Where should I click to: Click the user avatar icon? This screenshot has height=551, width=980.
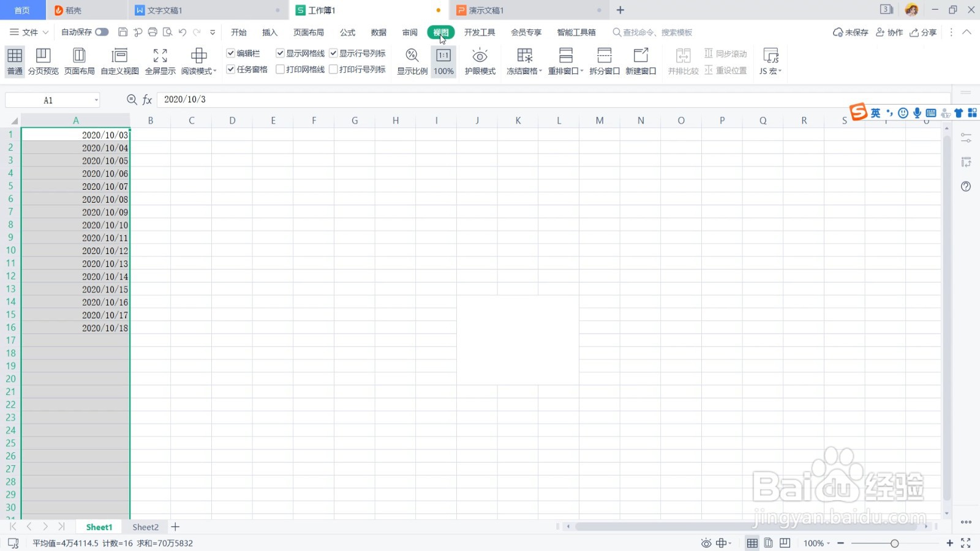point(911,10)
